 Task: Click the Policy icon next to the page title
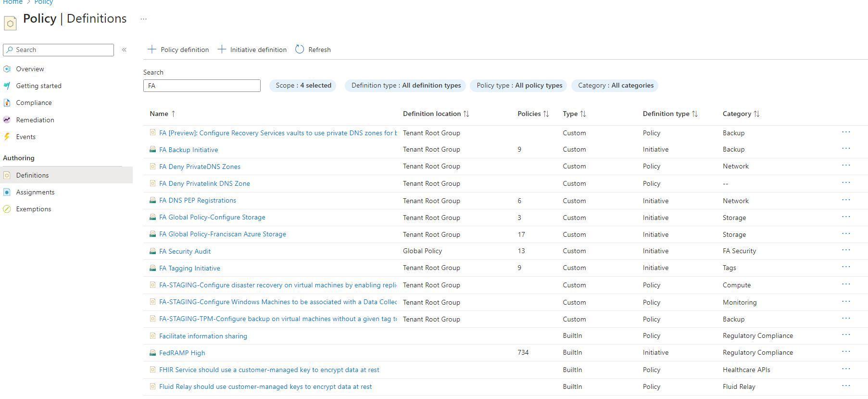pos(10,23)
